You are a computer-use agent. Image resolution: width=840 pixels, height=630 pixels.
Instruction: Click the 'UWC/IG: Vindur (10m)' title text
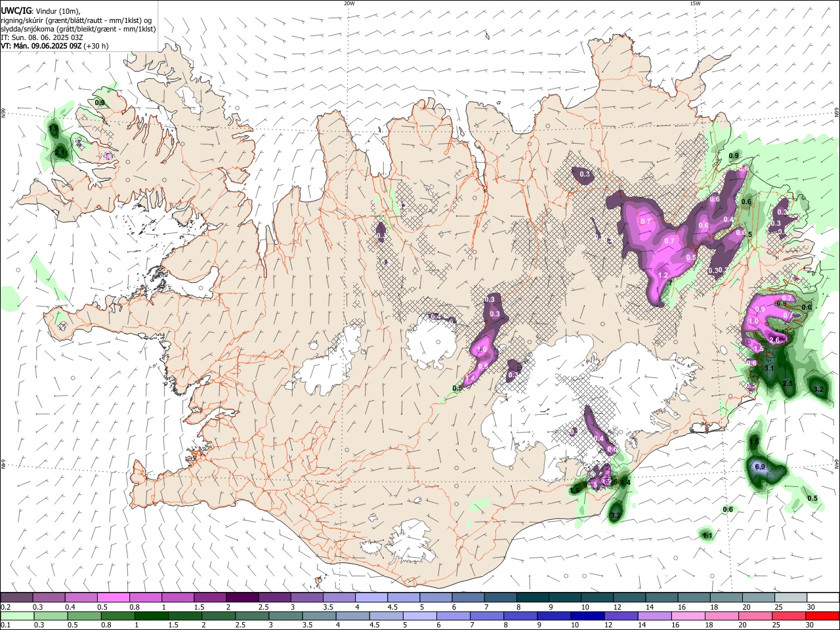coord(41,11)
